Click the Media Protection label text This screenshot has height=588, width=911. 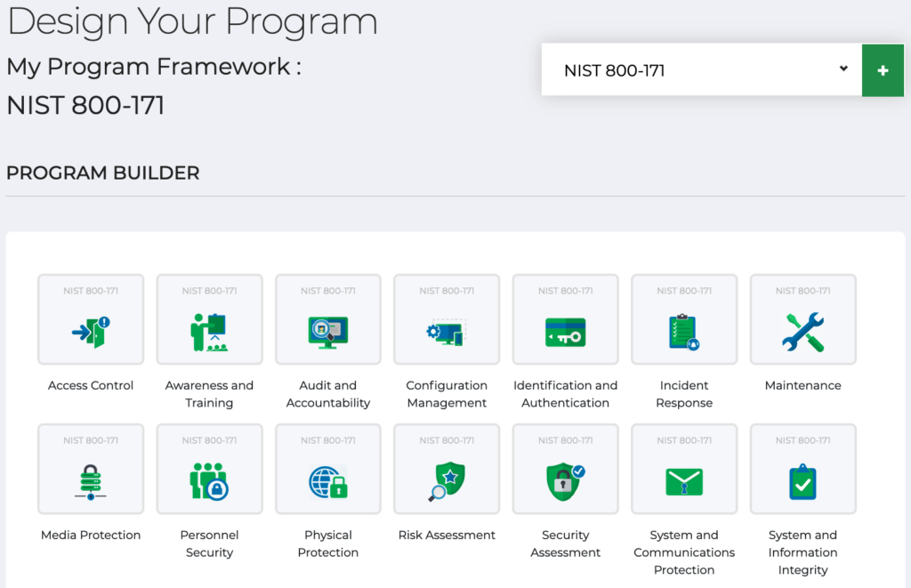pos(91,535)
